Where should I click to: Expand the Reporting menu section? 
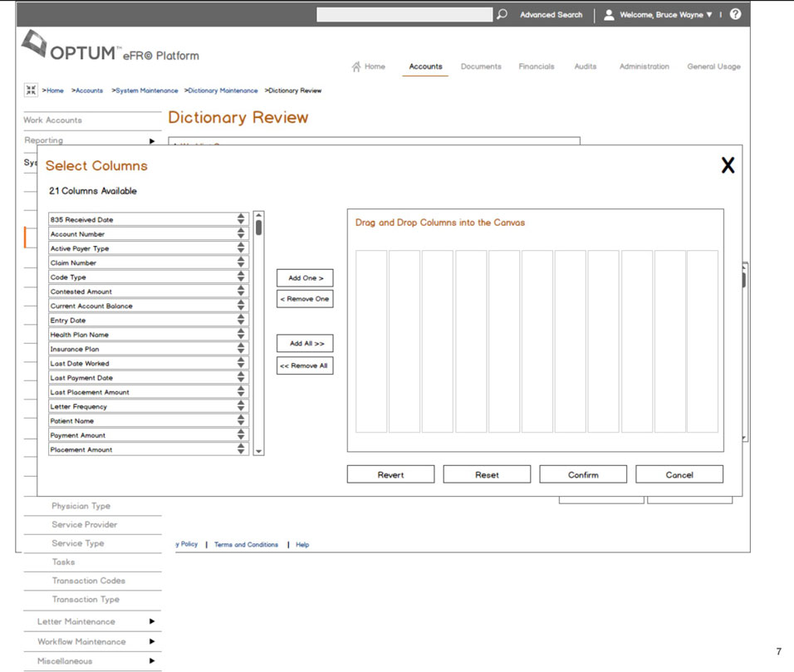coord(151,141)
